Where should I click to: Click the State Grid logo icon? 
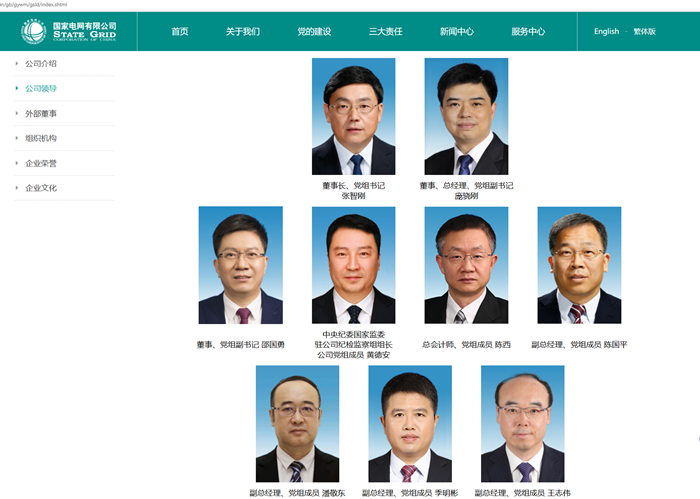coord(33,31)
